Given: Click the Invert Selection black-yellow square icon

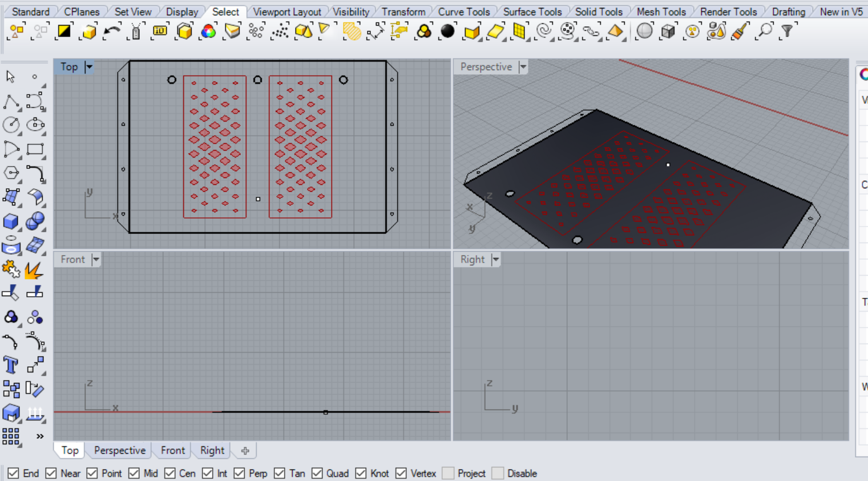Looking at the screenshot, I should click(64, 31).
